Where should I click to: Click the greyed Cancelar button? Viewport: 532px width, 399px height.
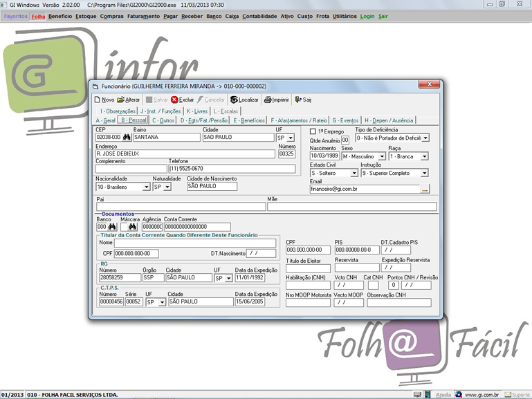(x=211, y=100)
